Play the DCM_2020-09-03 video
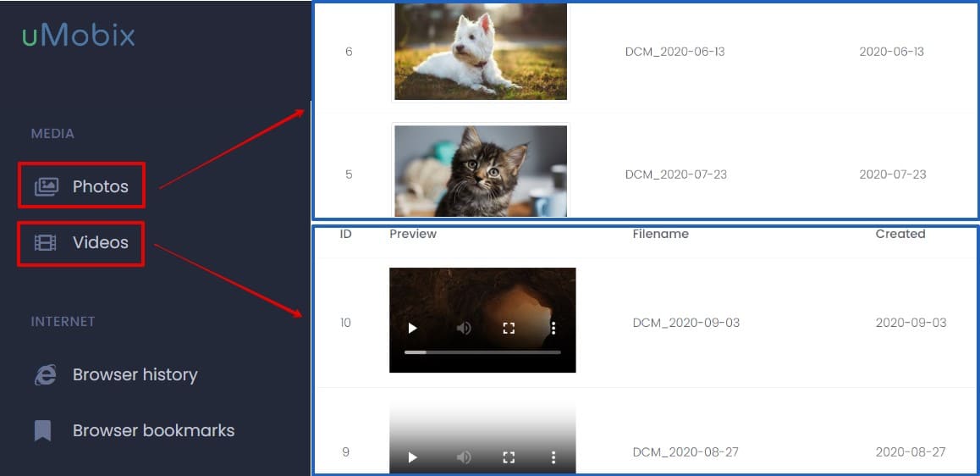The height and width of the screenshot is (476, 980). [x=412, y=328]
